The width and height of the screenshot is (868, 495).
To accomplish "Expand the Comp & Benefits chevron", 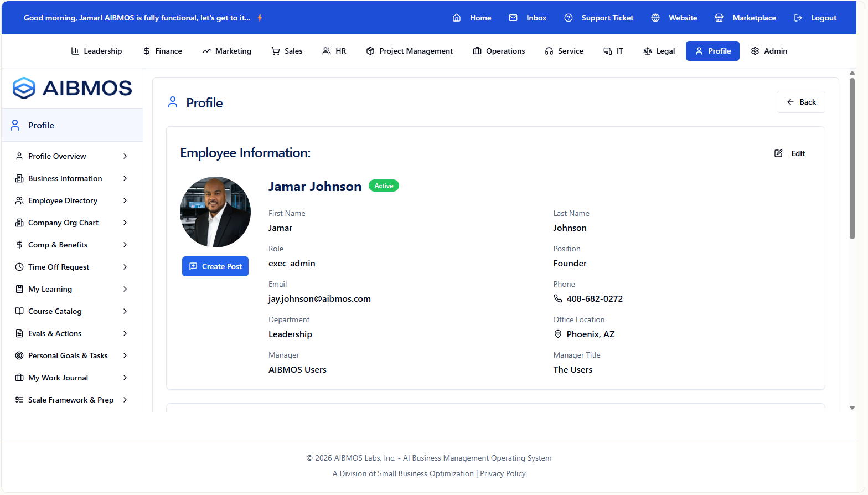I will 125,245.
